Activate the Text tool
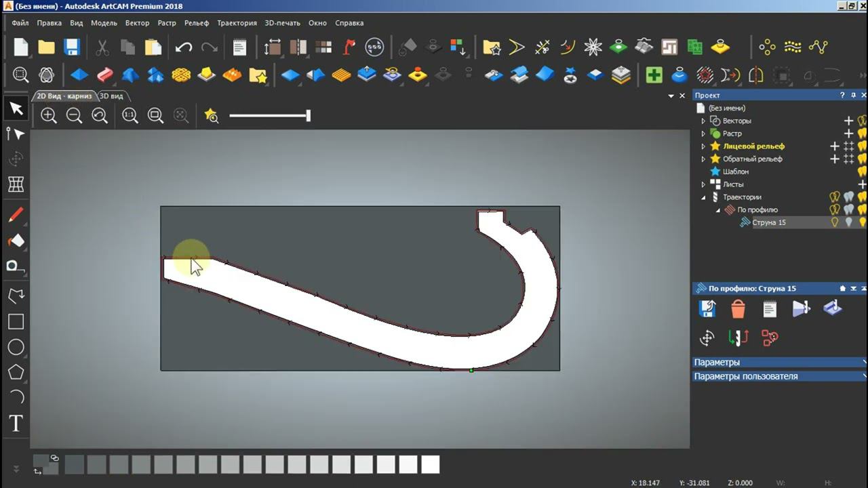 click(x=16, y=424)
